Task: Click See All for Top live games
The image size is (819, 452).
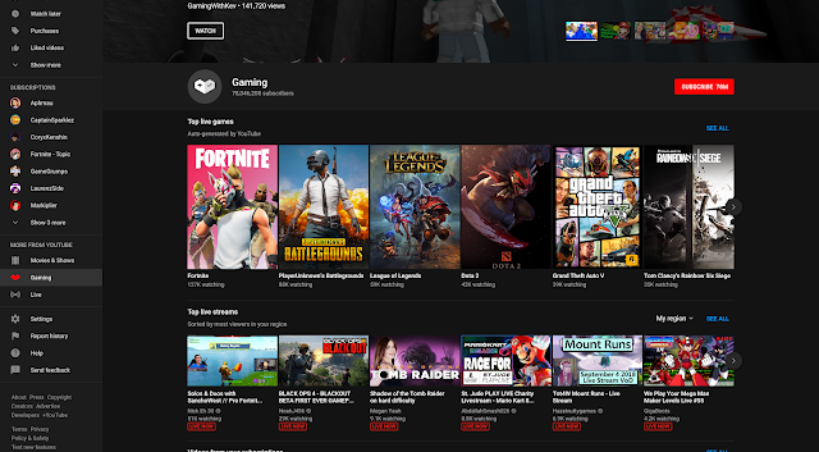Action: (x=717, y=128)
